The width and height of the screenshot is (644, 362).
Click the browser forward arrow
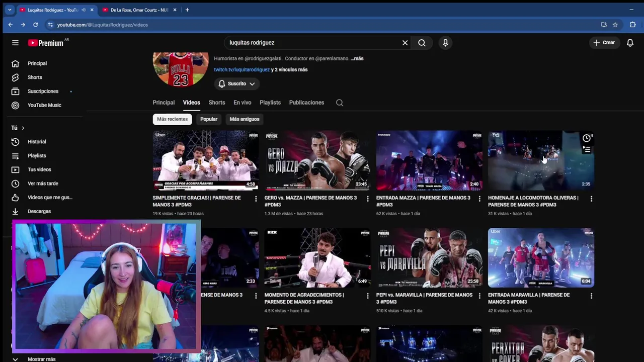pos(23,25)
